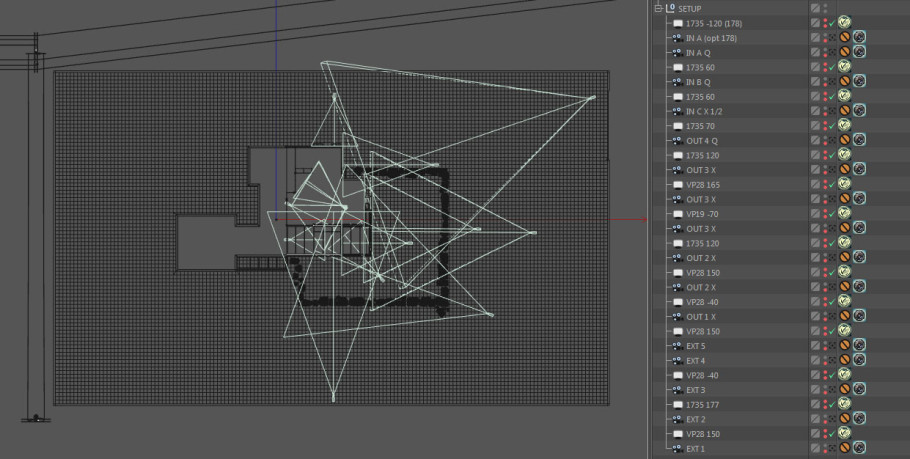
Task: Select the camera icon of EXT 4
Action: tap(677, 360)
